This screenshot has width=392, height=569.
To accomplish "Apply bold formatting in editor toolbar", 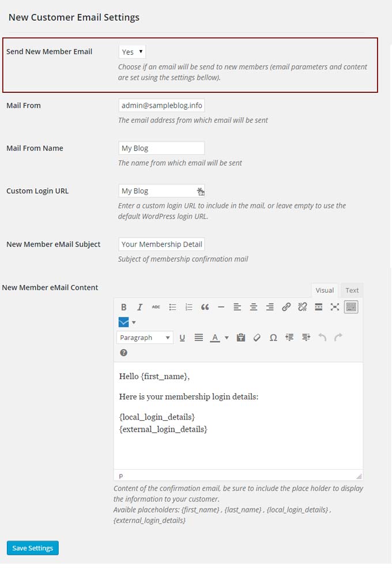I will pyautogui.click(x=124, y=307).
